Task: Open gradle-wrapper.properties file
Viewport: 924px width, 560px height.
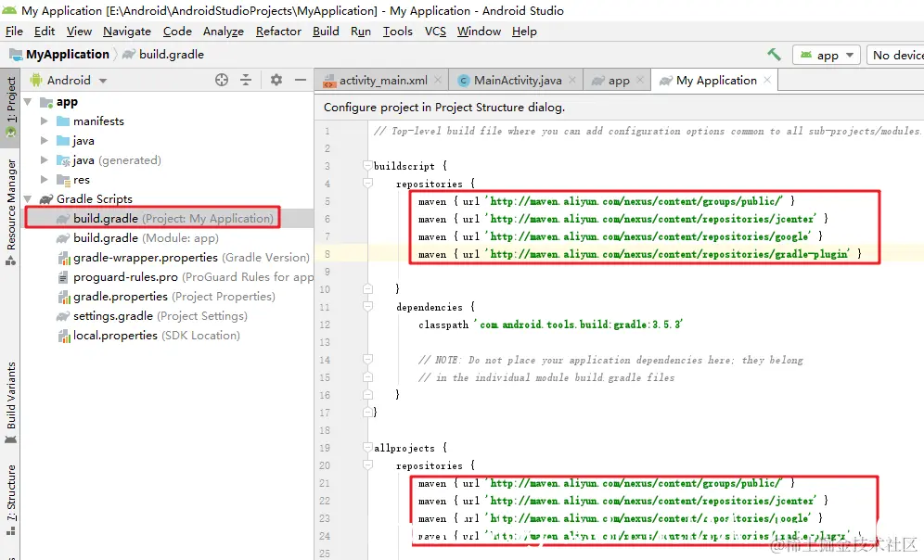Action: [183, 258]
